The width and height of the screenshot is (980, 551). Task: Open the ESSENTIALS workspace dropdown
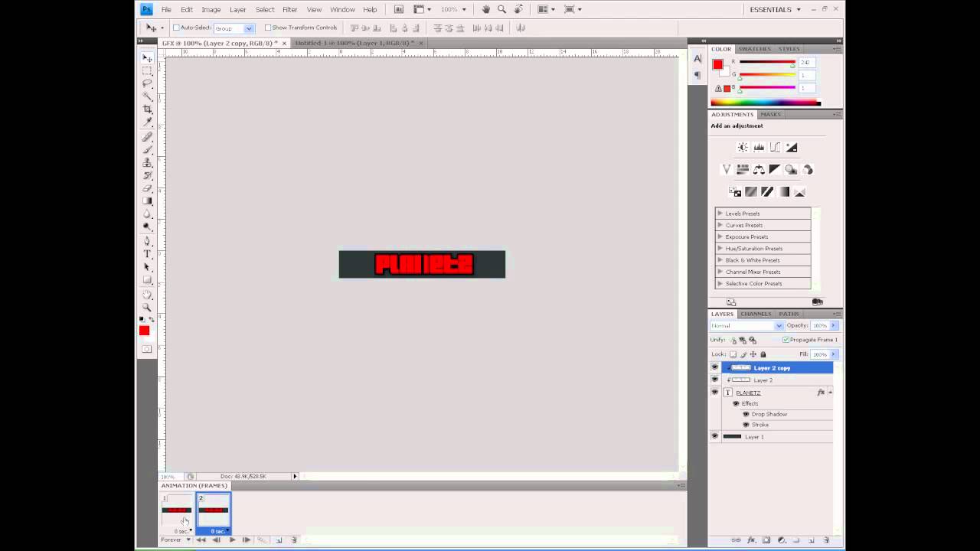coord(776,9)
